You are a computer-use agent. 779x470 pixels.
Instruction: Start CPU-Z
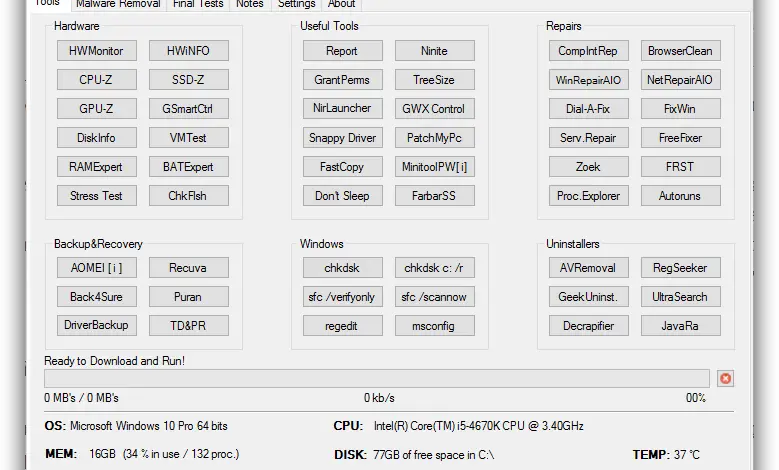point(96,79)
